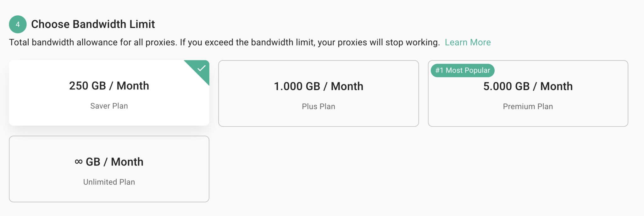The width and height of the screenshot is (644, 216).
Task: Click the "1.000 GB / Month" title text
Action: (318, 86)
